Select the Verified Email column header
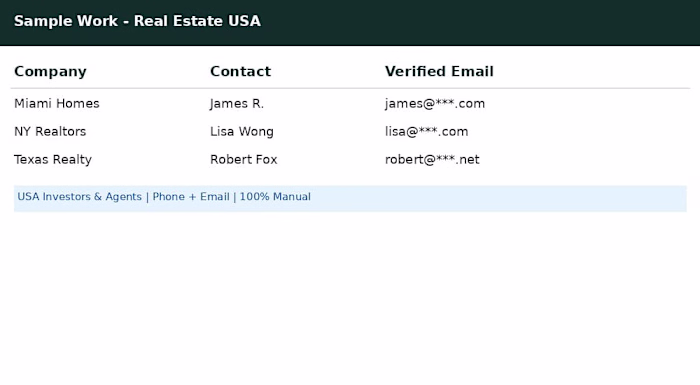 click(439, 71)
